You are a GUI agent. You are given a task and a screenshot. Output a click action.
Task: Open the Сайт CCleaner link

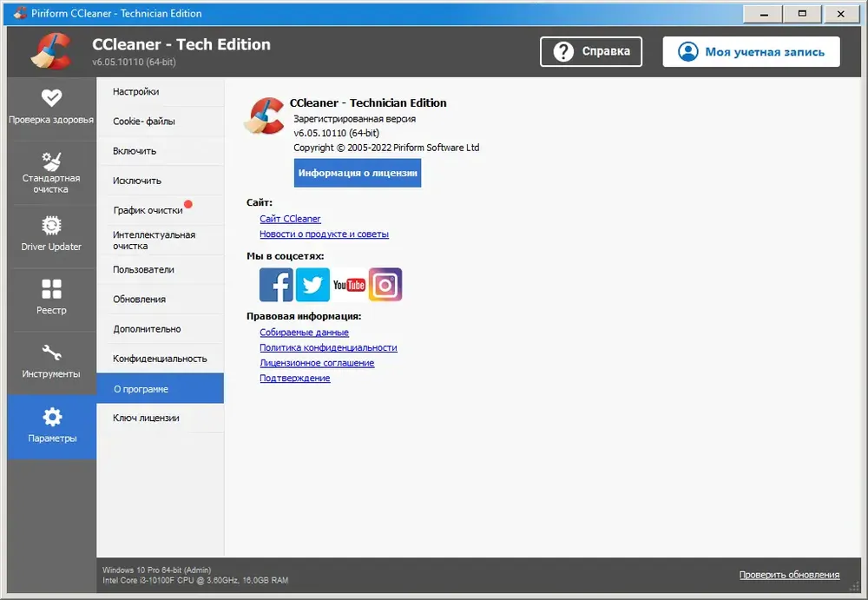click(290, 219)
